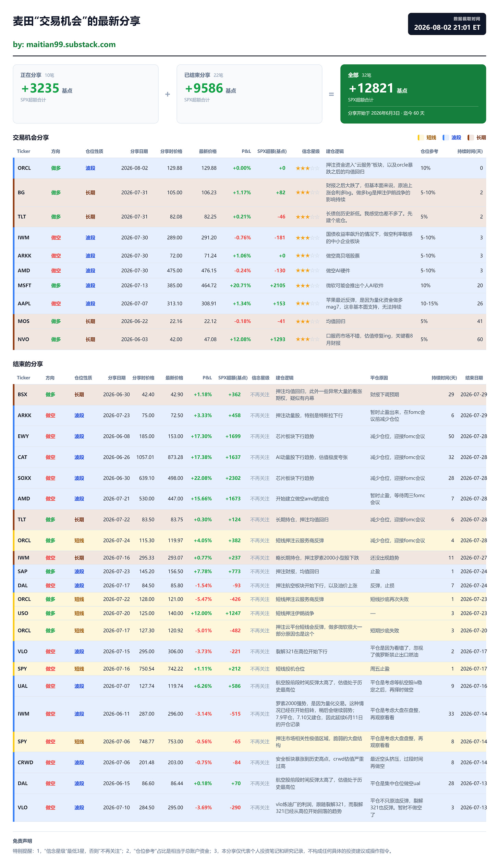Image resolution: width=499 pixels, height=868 pixels.
Task: Select the BG ticker cell
Action: pyautogui.click(x=21, y=193)
